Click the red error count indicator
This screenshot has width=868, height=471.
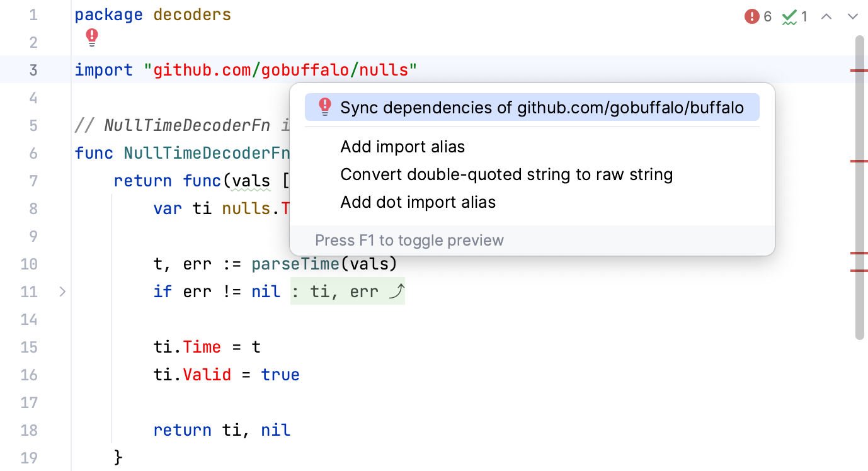(758, 17)
